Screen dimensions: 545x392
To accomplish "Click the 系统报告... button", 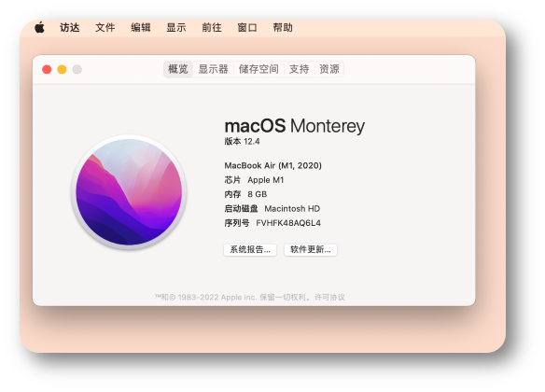I will (x=250, y=249).
